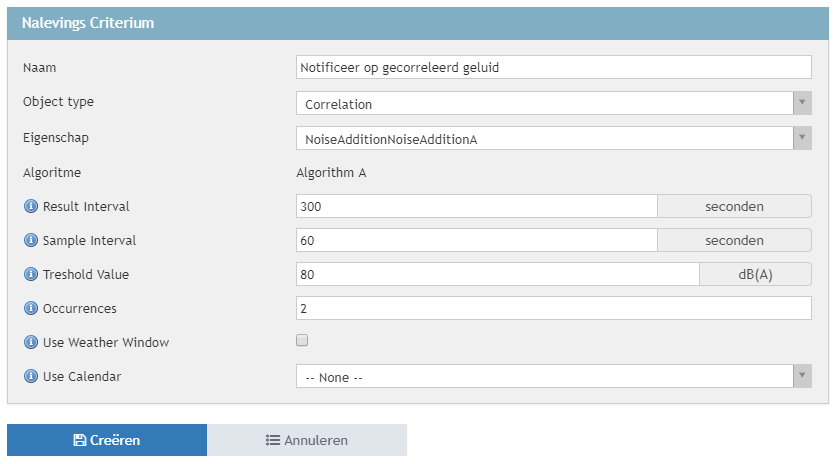
Task: Click the Annuleren button
Action: (x=307, y=440)
